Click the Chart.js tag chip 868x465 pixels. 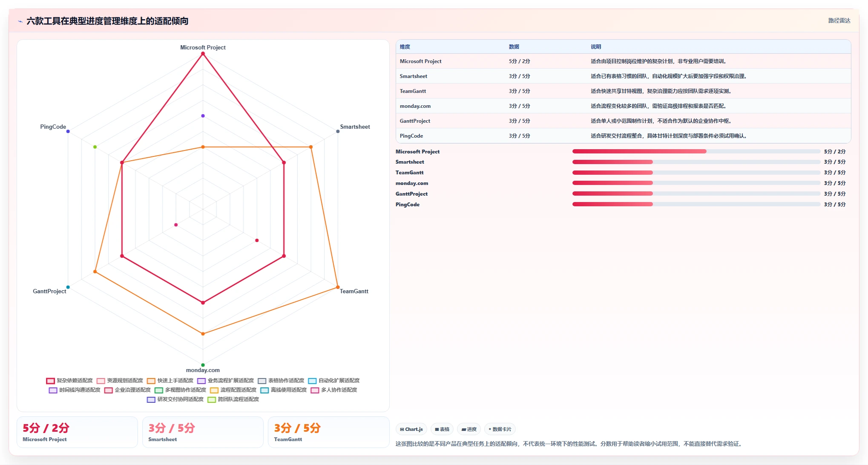[x=411, y=429]
